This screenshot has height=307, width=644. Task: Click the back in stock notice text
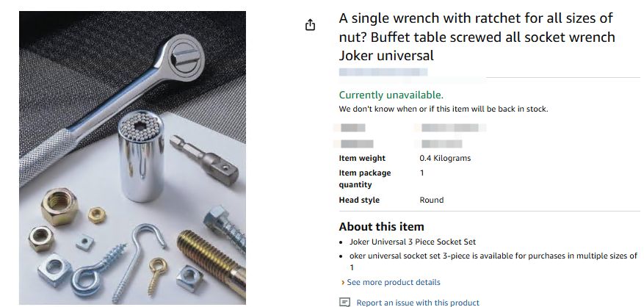pos(443,109)
